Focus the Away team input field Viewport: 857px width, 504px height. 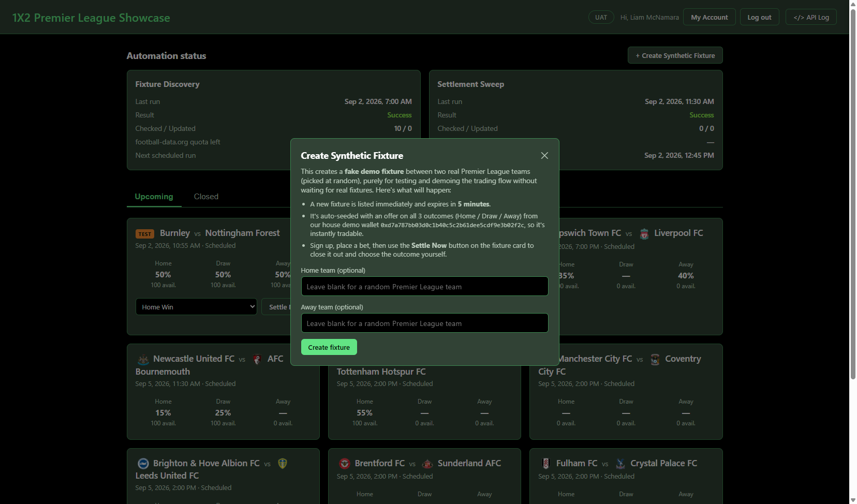[x=424, y=323]
